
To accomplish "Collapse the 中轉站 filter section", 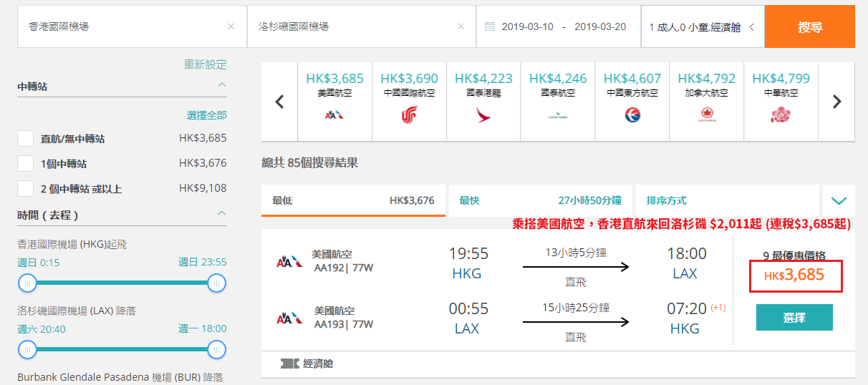I will (222, 84).
